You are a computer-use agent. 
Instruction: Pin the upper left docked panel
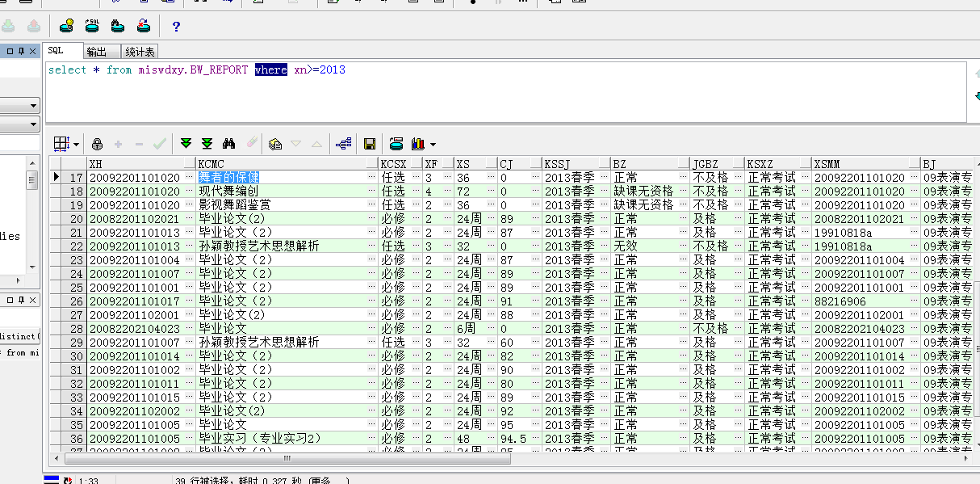coord(22,51)
